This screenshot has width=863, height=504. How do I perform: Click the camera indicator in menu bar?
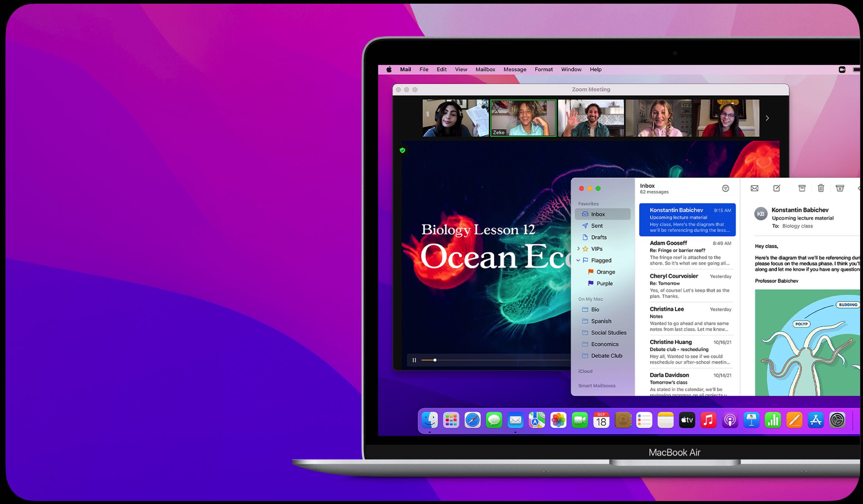842,70
